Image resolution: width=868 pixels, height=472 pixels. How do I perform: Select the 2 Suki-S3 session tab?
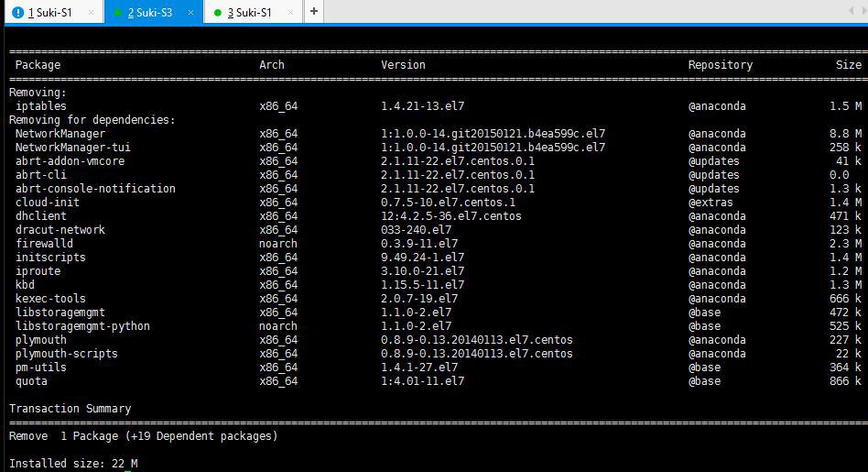[149, 12]
